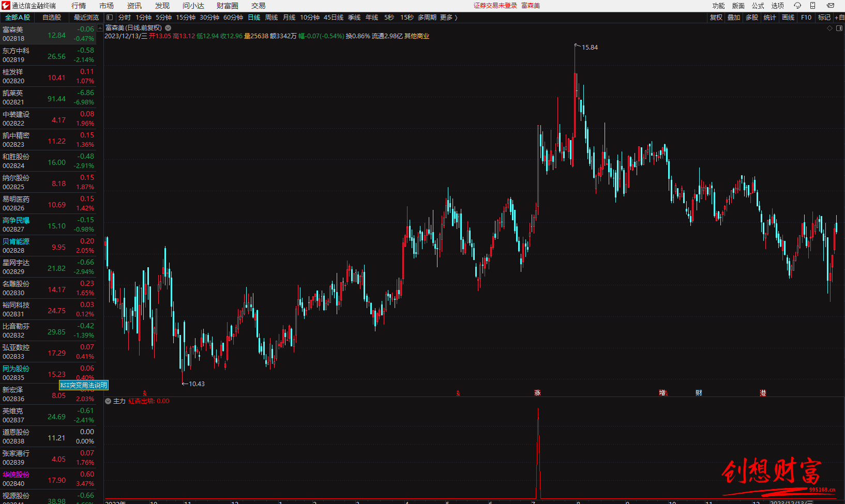845x504 pixels.
Task: Click the 复权 toolbar button
Action: pos(716,18)
